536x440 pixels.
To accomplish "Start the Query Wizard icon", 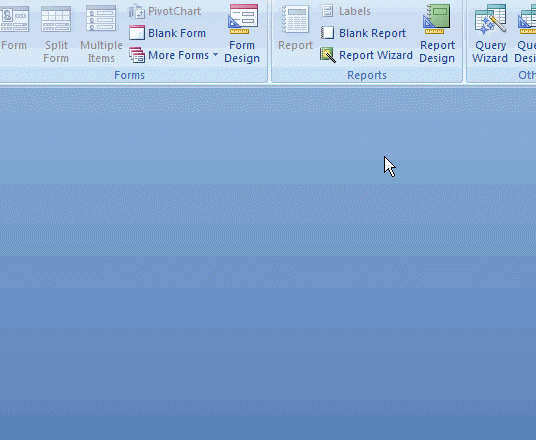I will point(490,19).
